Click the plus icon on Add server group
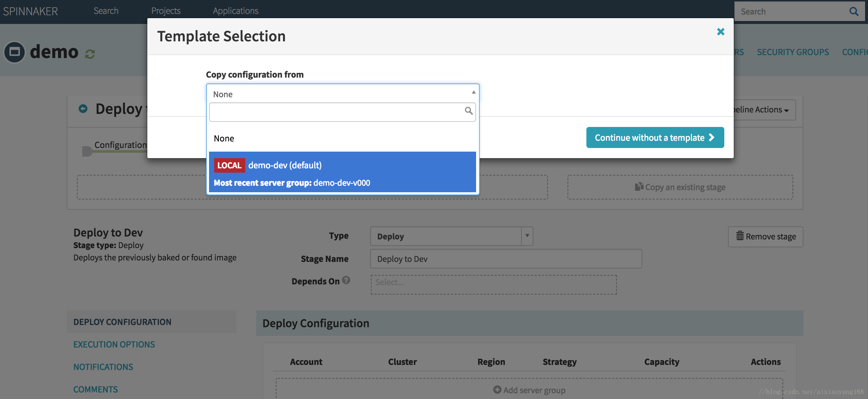 497,390
